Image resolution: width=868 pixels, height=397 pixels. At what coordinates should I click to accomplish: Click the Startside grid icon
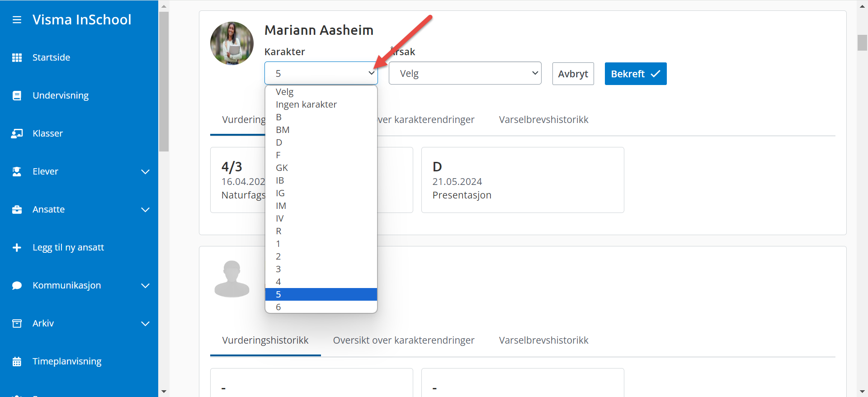[17, 57]
